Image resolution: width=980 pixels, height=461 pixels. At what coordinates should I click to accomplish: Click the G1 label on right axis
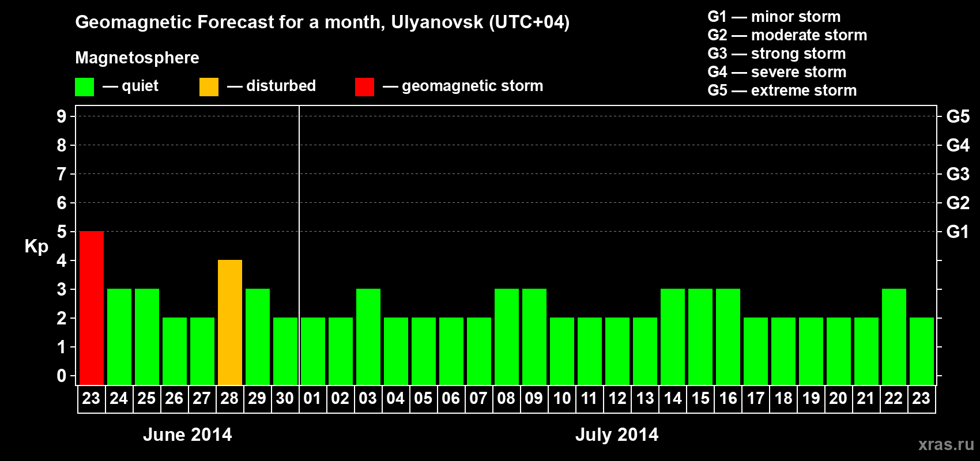[x=958, y=232]
